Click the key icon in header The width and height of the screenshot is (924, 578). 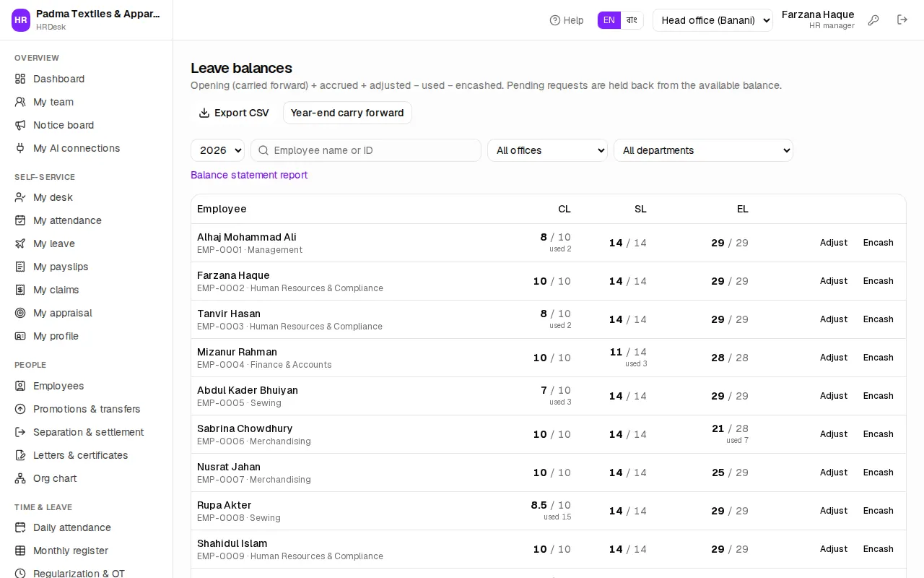click(x=873, y=20)
